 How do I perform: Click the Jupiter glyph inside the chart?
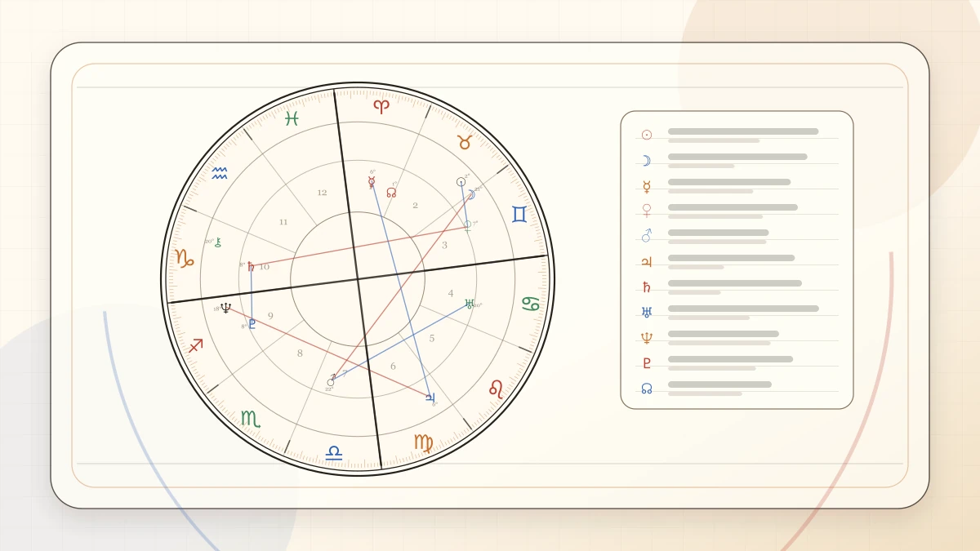430,398
